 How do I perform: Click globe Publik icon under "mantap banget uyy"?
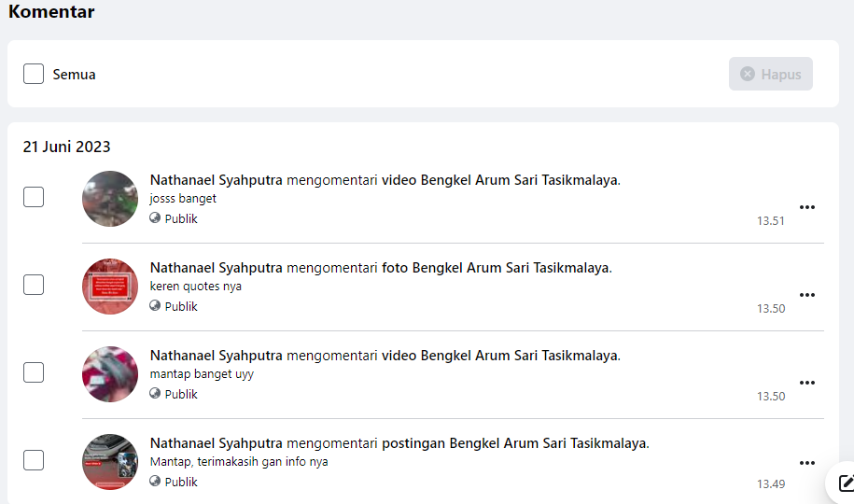[155, 394]
